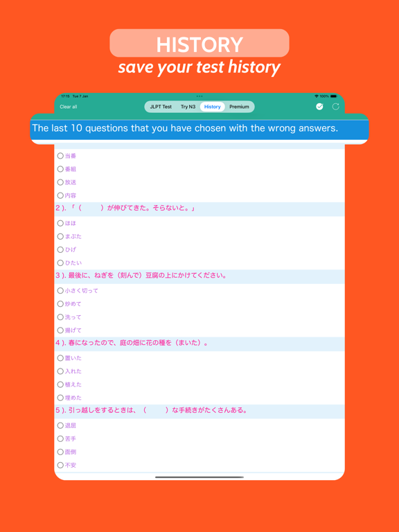Tap the Wi-Fi icon in the status bar
Screen dimensions: 399x532
pyautogui.click(x=317, y=96)
